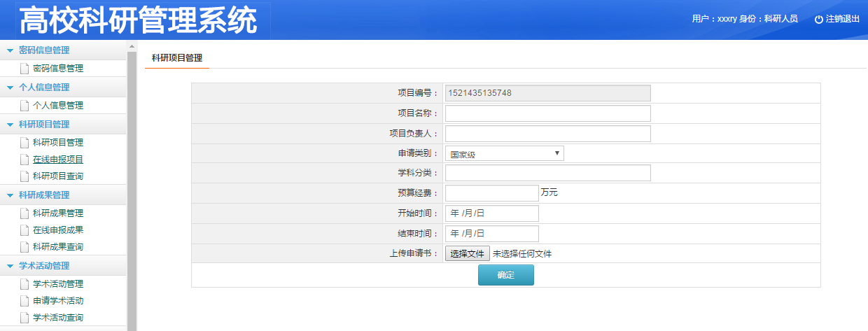868x331 pixels.
Task: Open 学术活动查询 in the sidebar
Action: click(58, 318)
